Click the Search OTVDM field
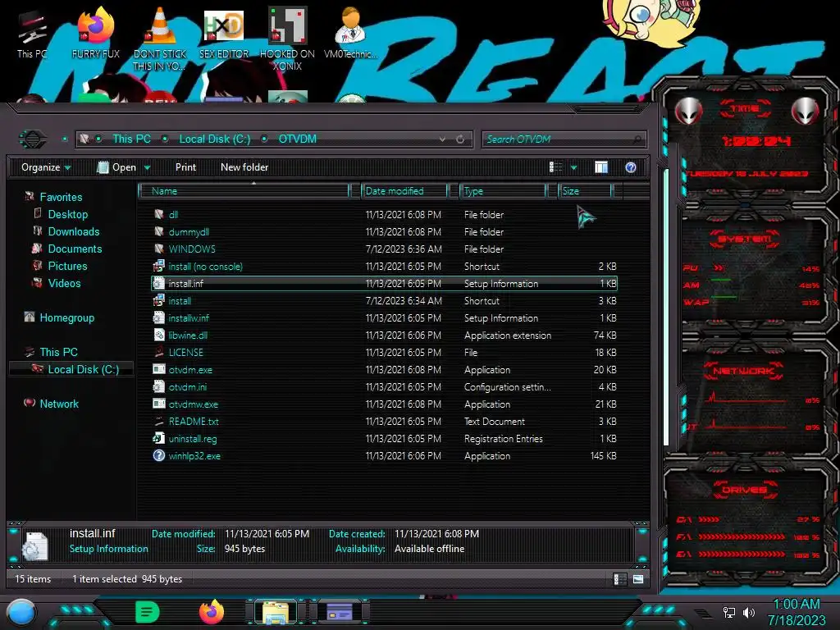Image resolution: width=840 pixels, height=630 pixels. tap(564, 139)
